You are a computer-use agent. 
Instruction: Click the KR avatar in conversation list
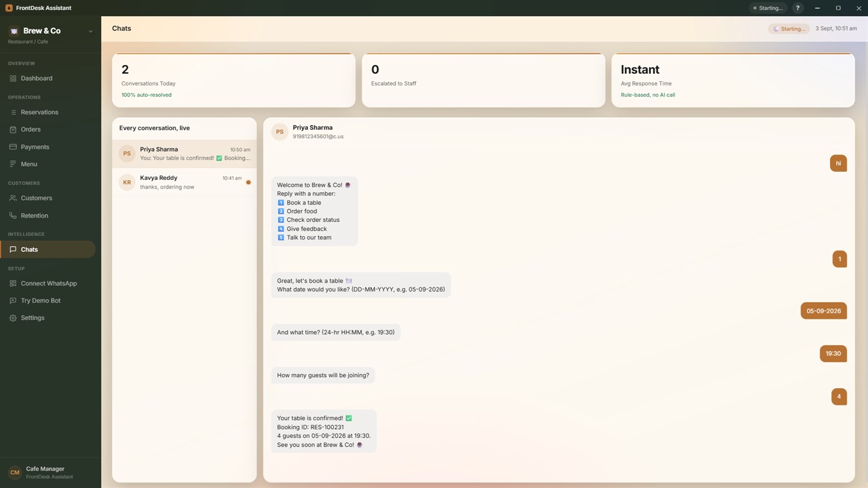click(x=127, y=182)
